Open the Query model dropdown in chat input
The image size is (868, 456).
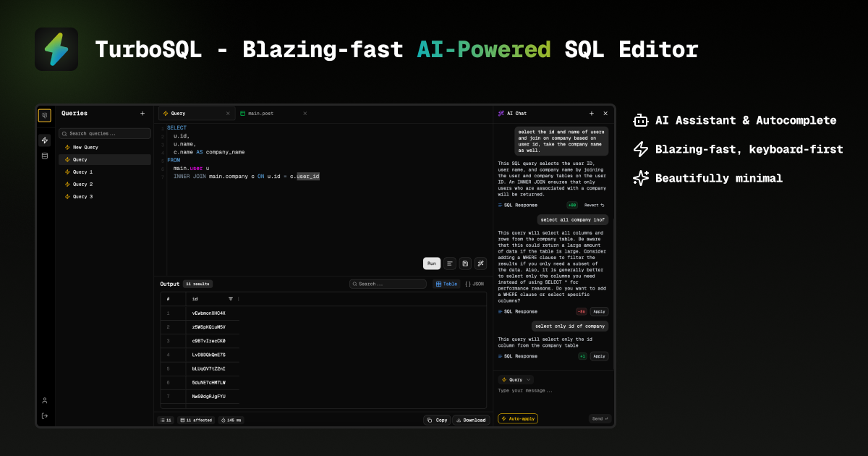pyautogui.click(x=515, y=379)
